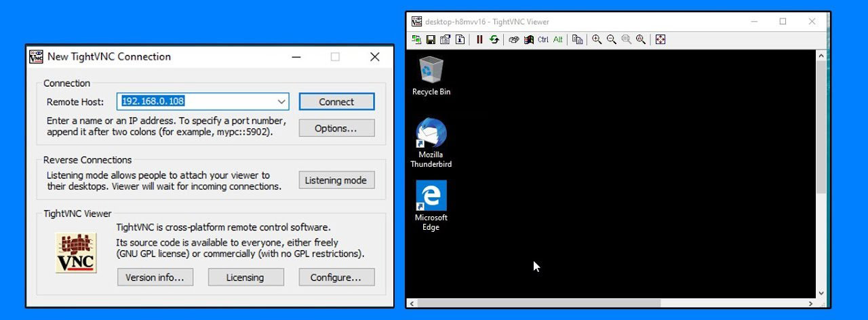Open the Configure... dialog
868x320 pixels.
pyautogui.click(x=336, y=277)
